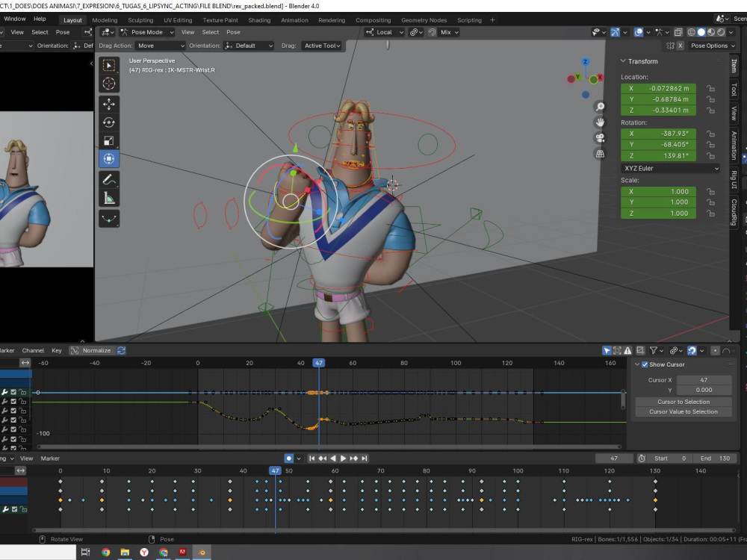
Task: Jump to previous keyframe
Action: [323, 458]
